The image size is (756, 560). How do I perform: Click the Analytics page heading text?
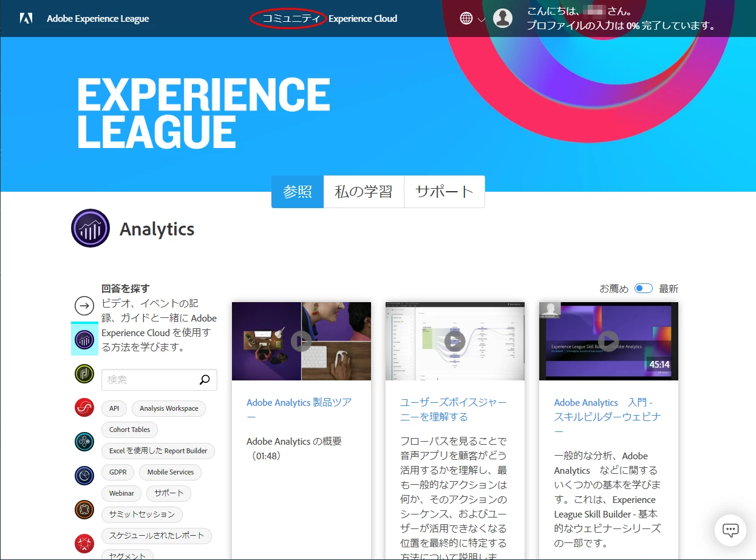pos(157,229)
